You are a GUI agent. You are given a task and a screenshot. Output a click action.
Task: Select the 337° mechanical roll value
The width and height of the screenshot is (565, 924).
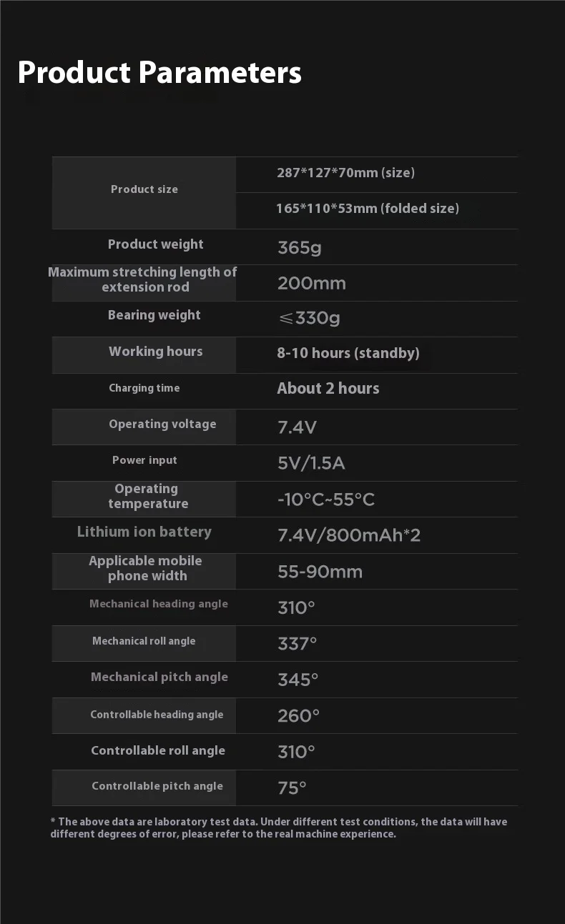pos(297,644)
